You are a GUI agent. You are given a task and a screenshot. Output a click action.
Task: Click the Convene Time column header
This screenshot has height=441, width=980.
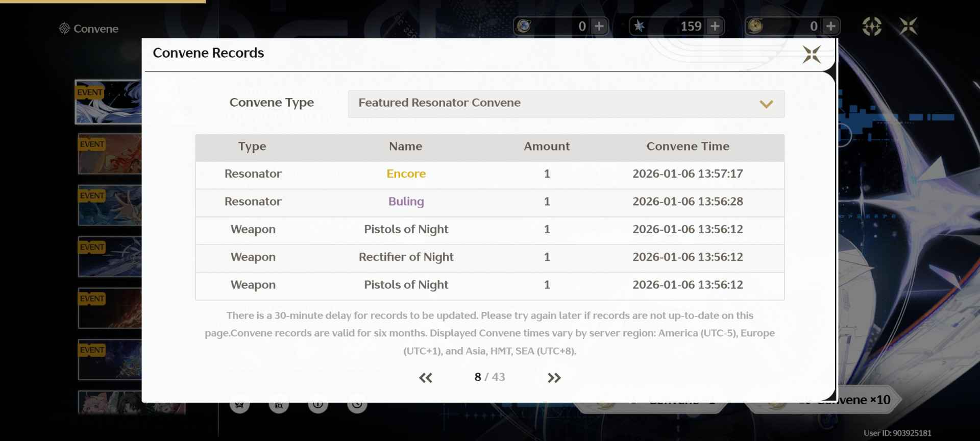coord(688,146)
